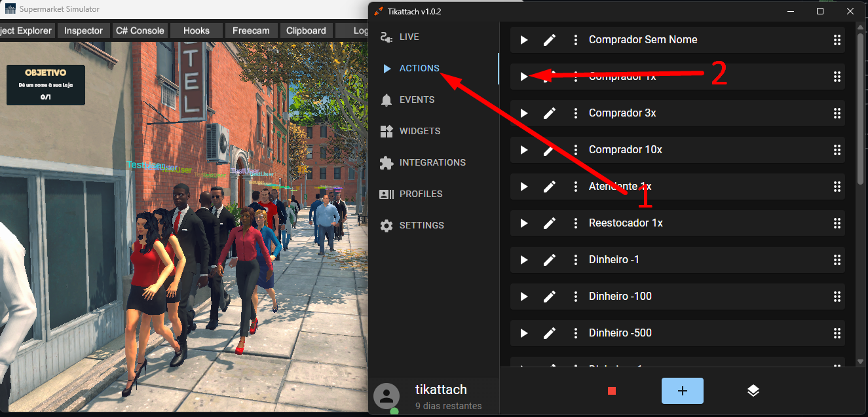
Task: Open the Clipboard tab in Supermarket Simulator
Action: click(306, 31)
